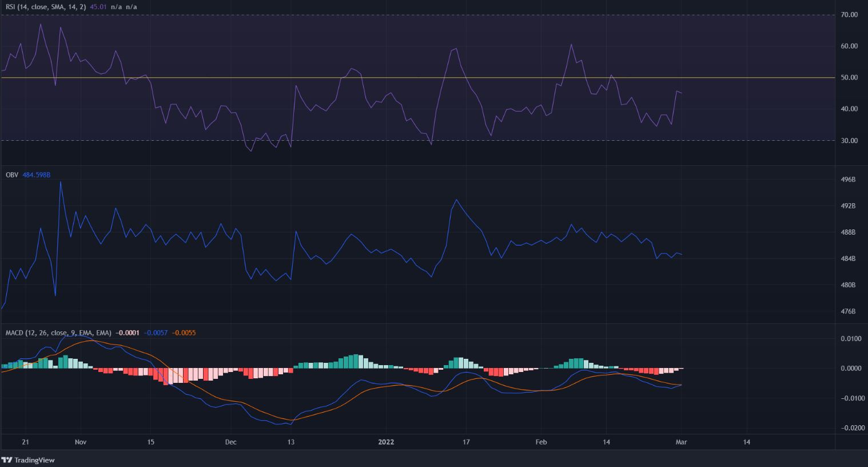Select the Mar label on time axis
Viewport: 868px width, 467px height.
pos(680,442)
